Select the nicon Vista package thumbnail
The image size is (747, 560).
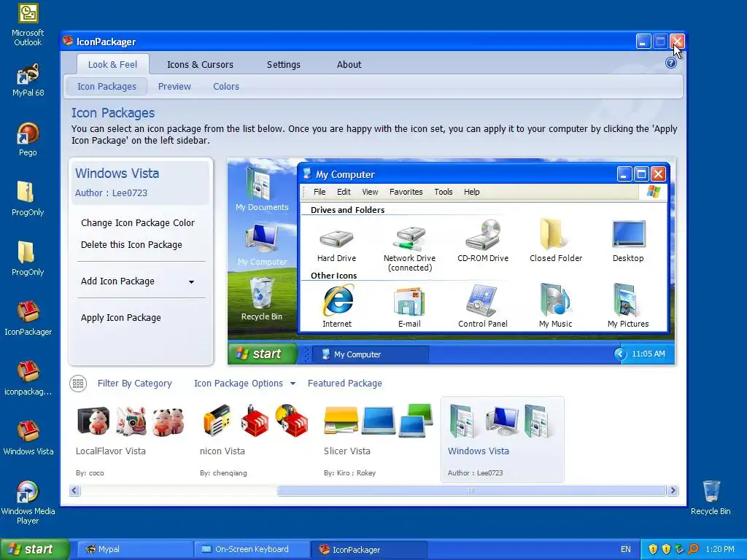coord(255,440)
